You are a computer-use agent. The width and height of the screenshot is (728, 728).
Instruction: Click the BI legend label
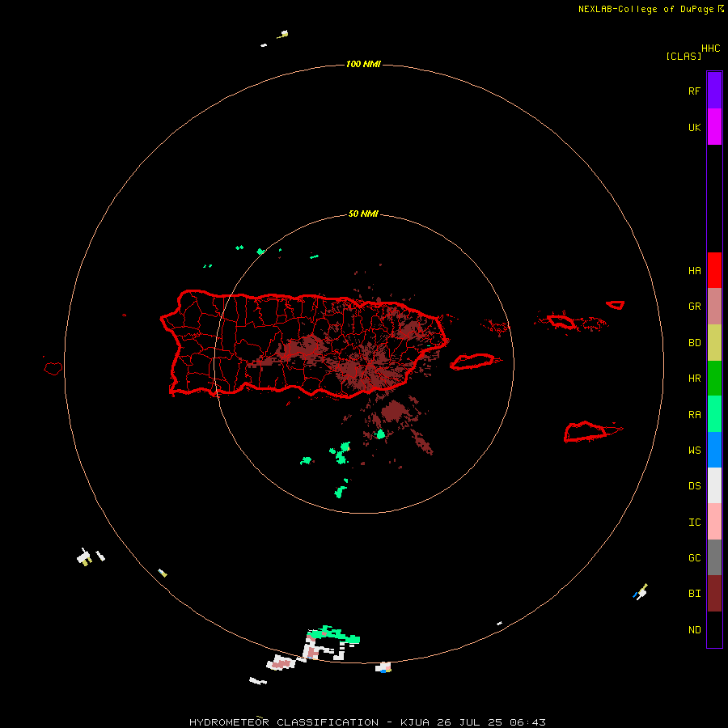click(694, 594)
